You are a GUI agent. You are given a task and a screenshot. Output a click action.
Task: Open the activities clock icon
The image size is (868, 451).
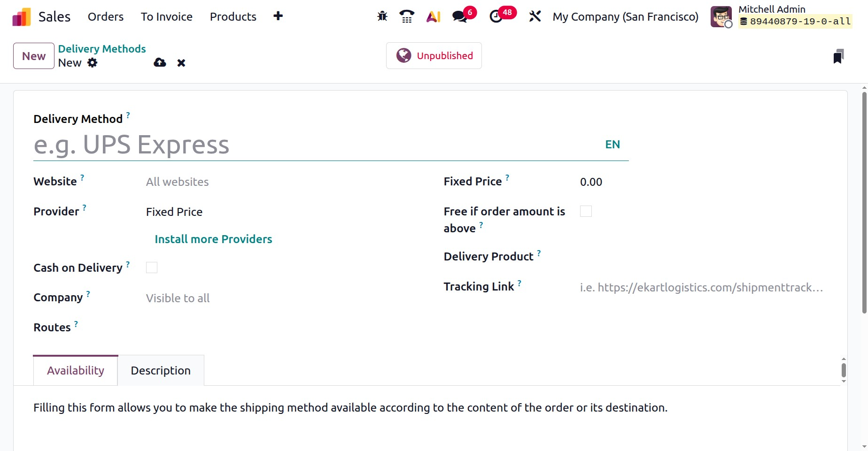tap(496, 16)
